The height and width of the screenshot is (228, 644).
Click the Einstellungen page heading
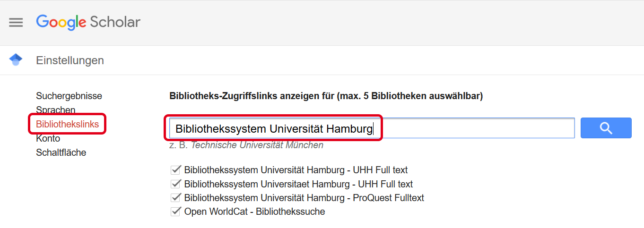[x=70, y=60]
